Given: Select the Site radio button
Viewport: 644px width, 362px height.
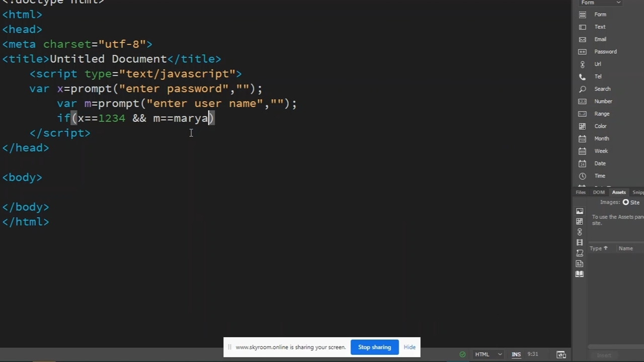Looking at the screenshot, I should [x=626, y=202].
